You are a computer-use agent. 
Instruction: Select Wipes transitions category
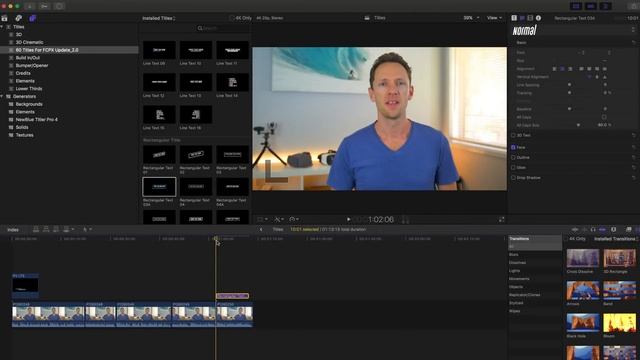(514, 311)
